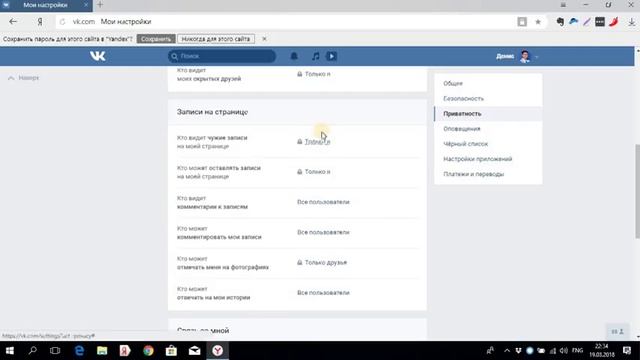Click the Yandex Browser taskbar icon
This screenshot has height=360, width=640.
(x=218, y=351)
